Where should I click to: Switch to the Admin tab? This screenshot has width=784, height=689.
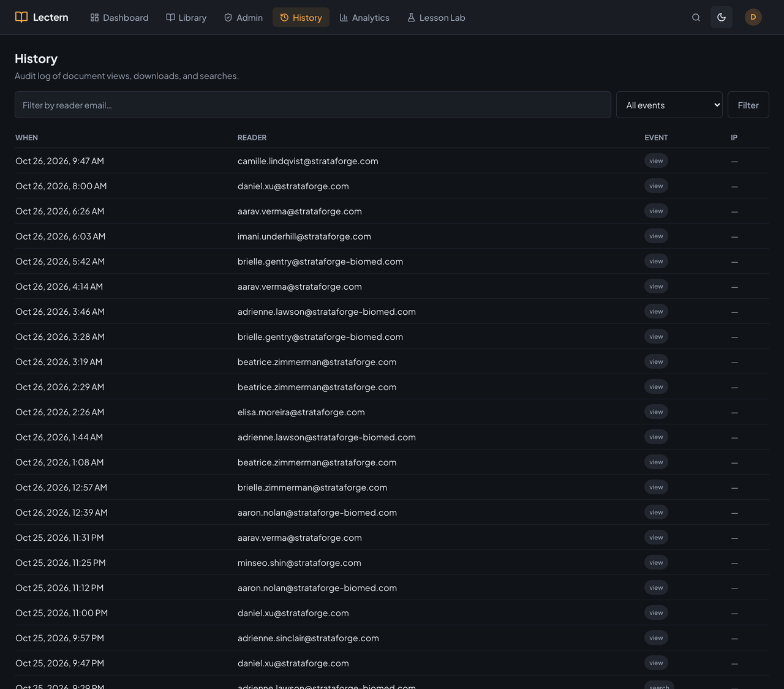click(x=243, y=18)
